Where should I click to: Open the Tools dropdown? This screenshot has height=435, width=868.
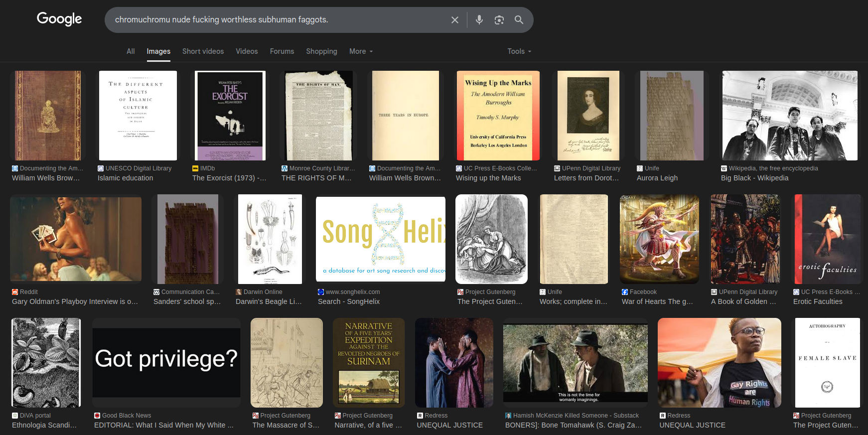(519, 51)
